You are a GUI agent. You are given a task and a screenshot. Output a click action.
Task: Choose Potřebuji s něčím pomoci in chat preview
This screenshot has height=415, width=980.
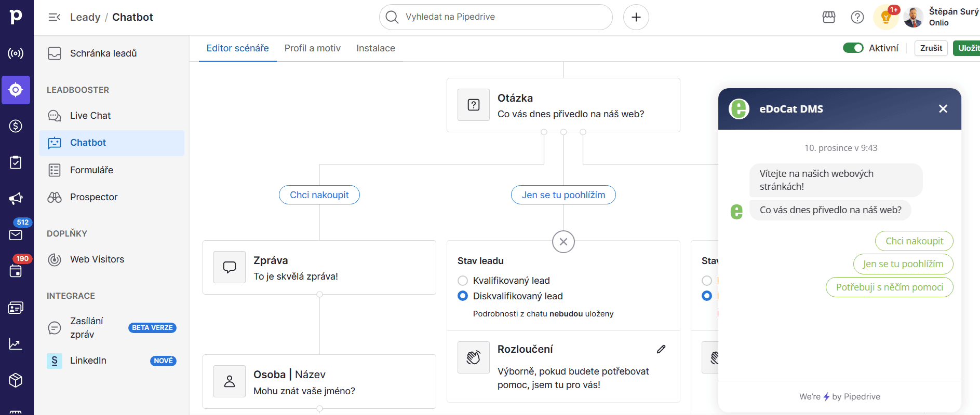(x=890, y=287)
